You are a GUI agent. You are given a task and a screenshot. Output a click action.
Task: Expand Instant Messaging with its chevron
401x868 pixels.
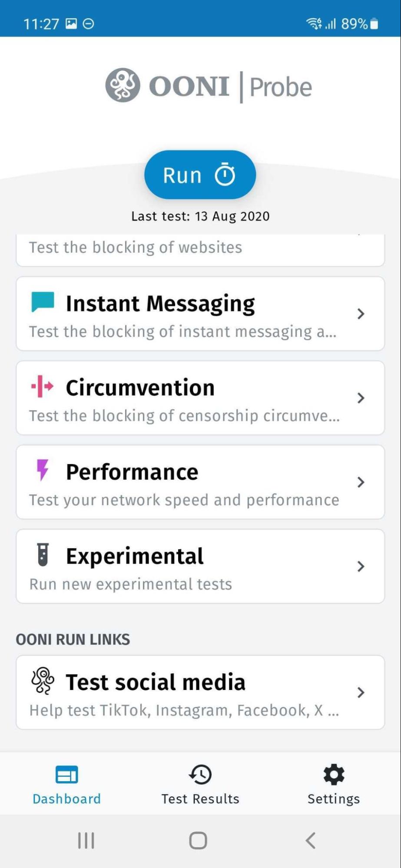click(361, 314)
